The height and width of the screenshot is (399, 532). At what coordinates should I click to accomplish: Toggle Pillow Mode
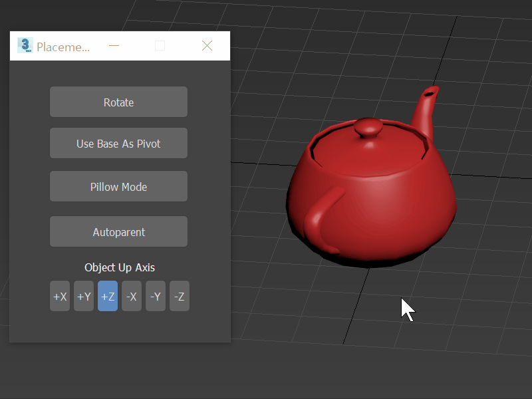118,186
